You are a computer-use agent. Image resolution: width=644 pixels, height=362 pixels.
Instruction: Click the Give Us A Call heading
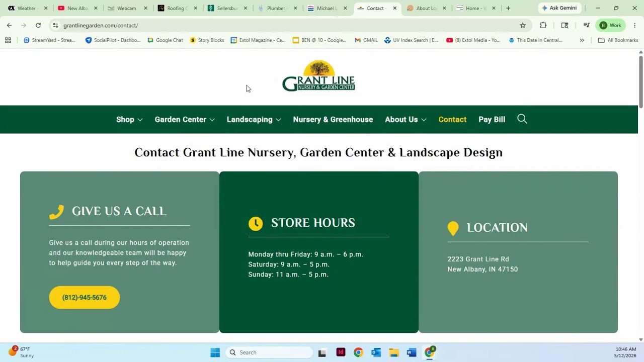click(x=119, y=211)
